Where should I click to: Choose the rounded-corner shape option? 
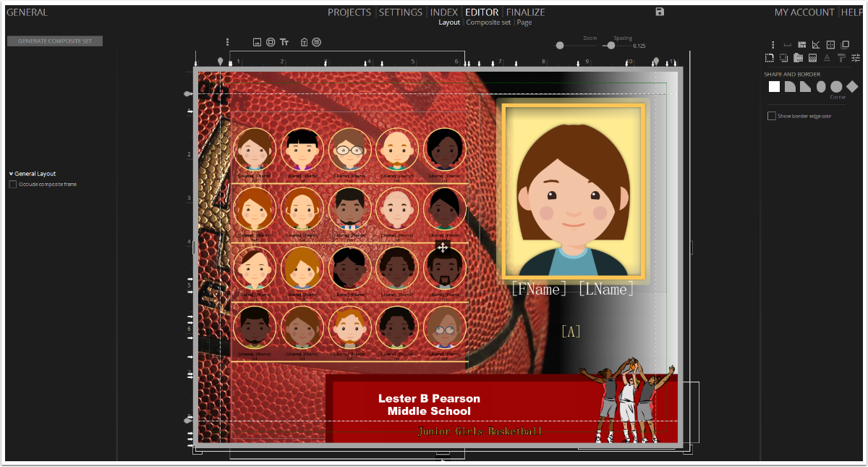pyautogui.click(x=790, y=87)
